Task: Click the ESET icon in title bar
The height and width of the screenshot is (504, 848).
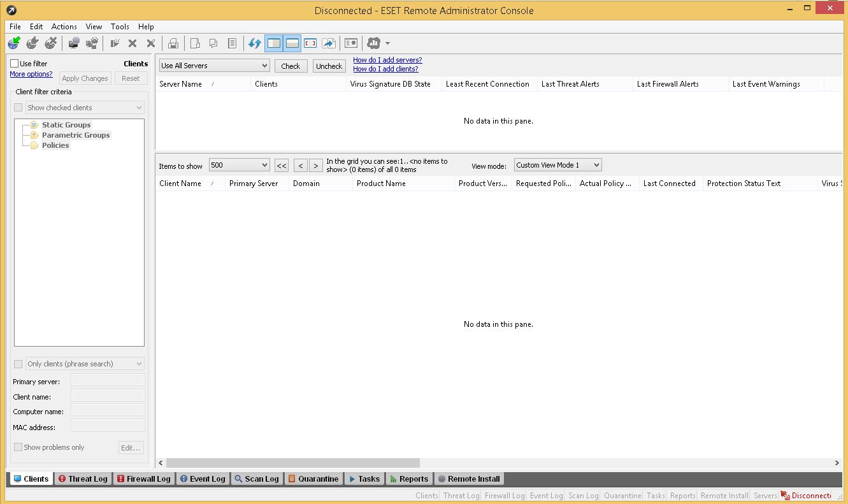Action: point(11,10)
